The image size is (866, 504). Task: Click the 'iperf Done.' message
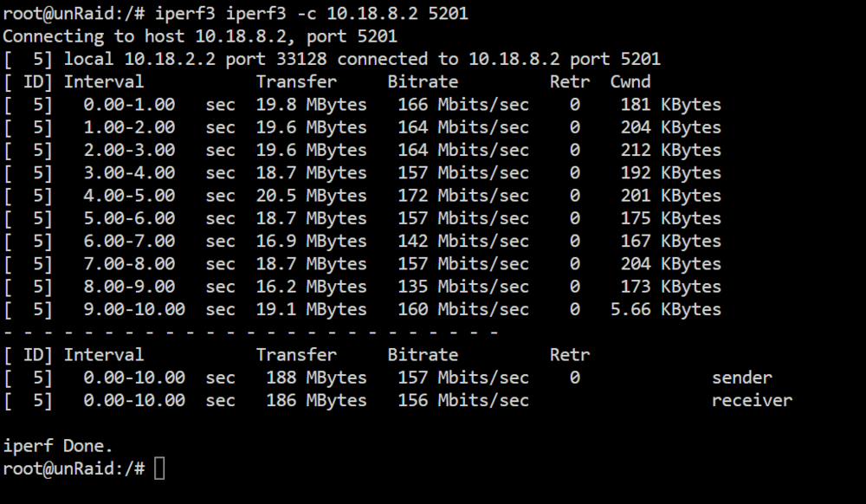tap(58, 445)
